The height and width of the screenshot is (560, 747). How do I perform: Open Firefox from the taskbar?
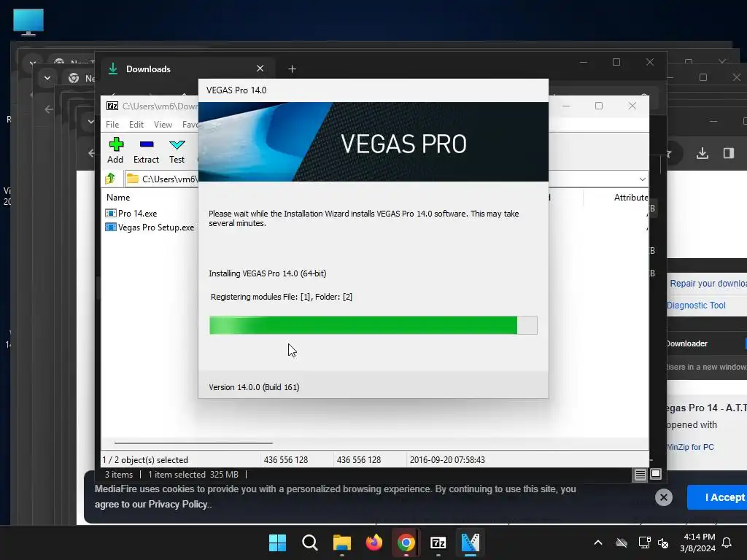[374, 542]
